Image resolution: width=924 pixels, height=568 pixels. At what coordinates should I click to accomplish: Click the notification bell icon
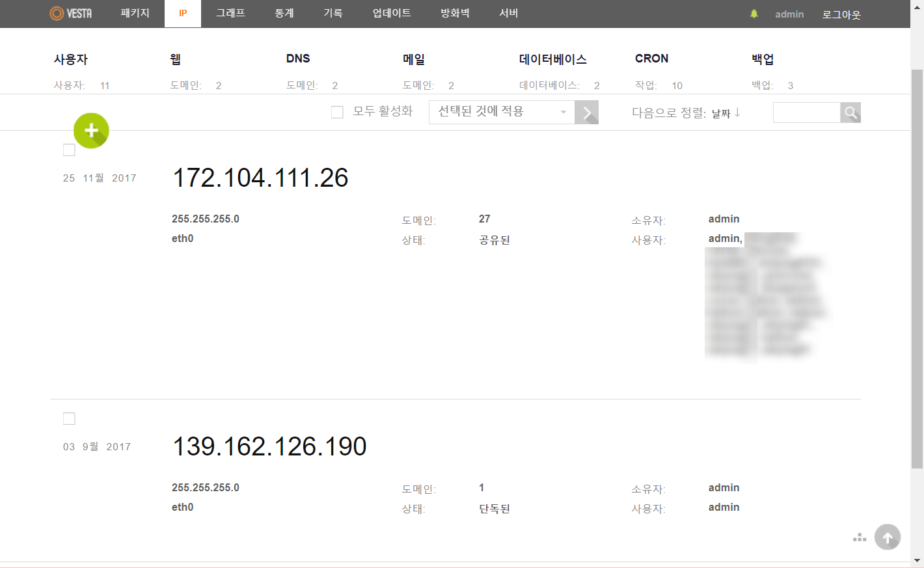click(x=754, y=14)
